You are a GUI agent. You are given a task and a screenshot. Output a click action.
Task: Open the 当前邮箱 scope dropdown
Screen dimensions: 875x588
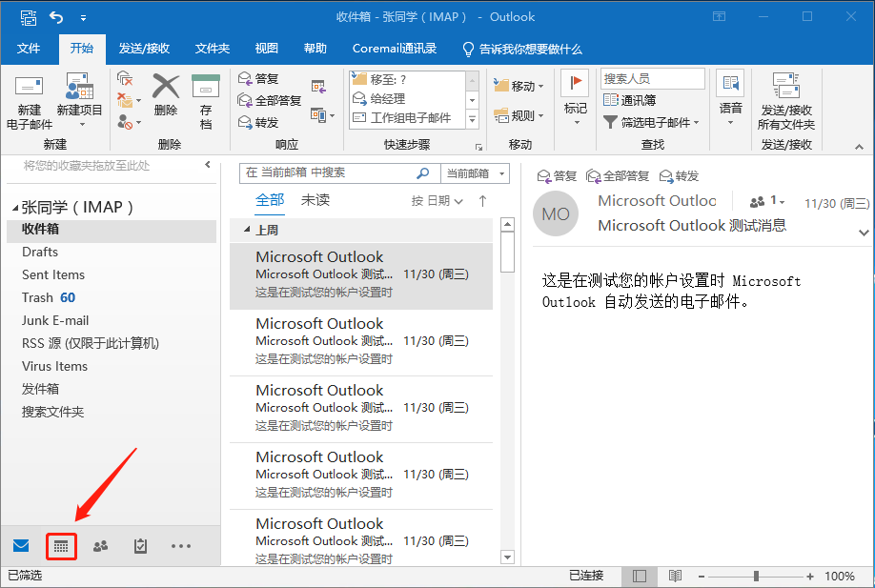[476, 173]
